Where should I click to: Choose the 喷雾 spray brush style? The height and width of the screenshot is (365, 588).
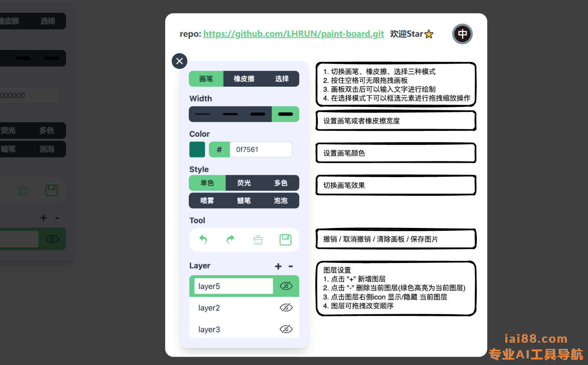pyautogui.click(x=207, y=201)
